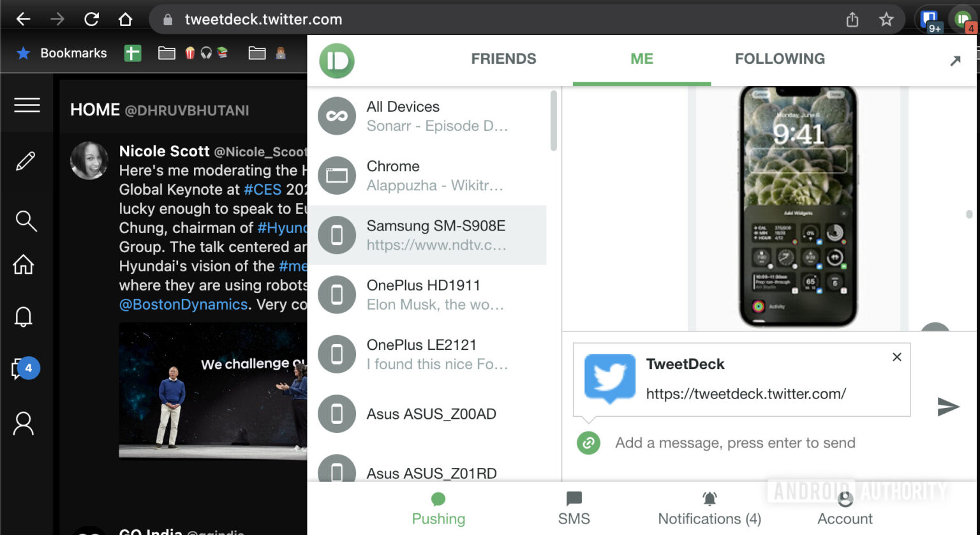Focus the Add a message field
This screenshot has width=980, height=535.
[x=735, y=442]
